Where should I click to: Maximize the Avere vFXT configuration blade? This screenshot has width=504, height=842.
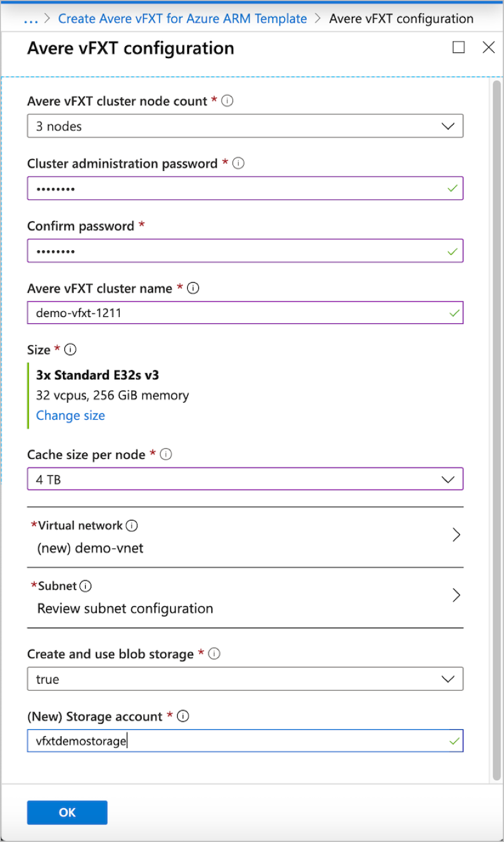[459, 47]
